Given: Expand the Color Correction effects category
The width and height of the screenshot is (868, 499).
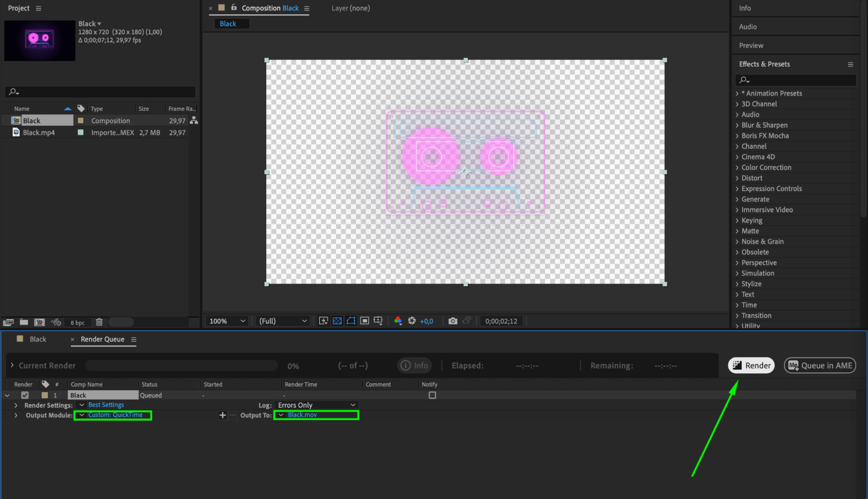Looking at the screenshot, I should pos(737,168).
